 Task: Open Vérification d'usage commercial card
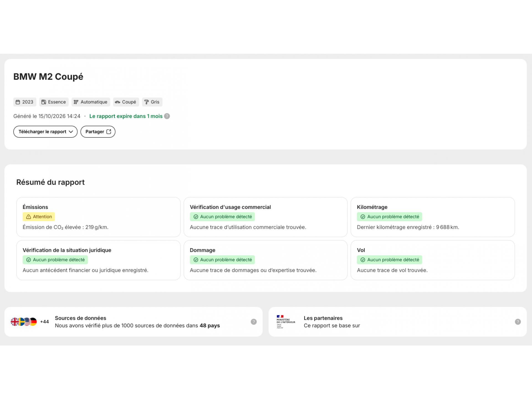pos(265,217)
